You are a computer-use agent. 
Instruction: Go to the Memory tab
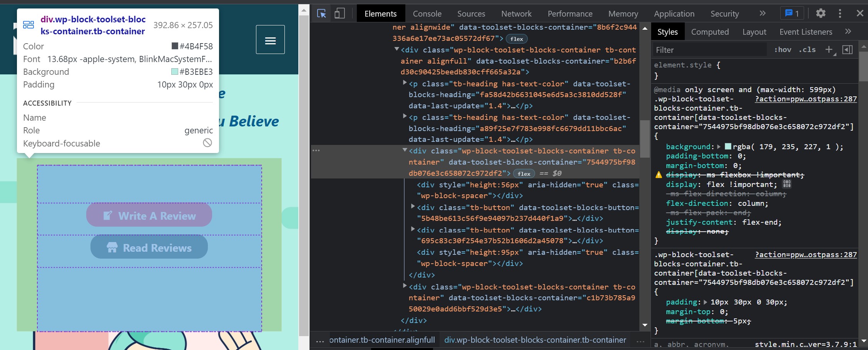coord(623,14)
